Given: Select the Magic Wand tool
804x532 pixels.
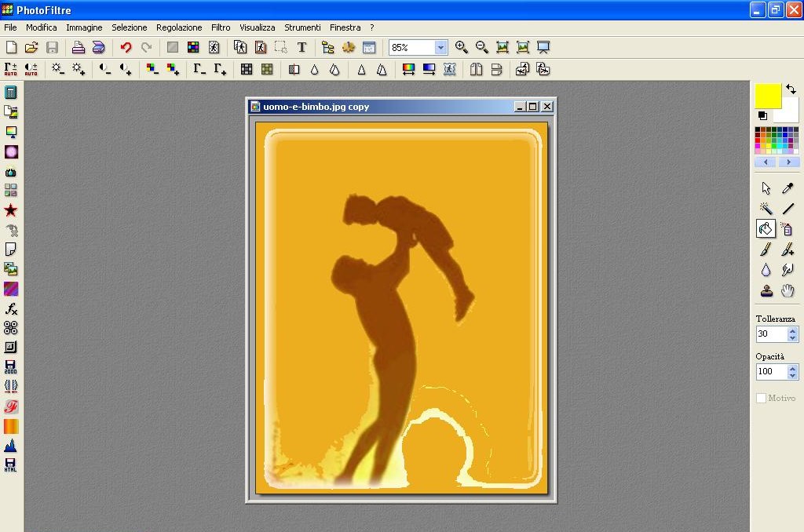Looking at the screenshot, I should point(766,209).
